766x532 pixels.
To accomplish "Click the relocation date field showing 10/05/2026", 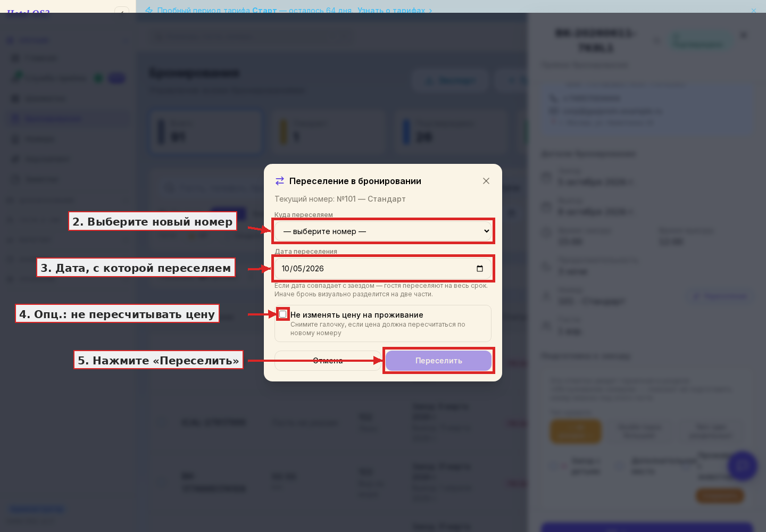I will pos(383,269).
